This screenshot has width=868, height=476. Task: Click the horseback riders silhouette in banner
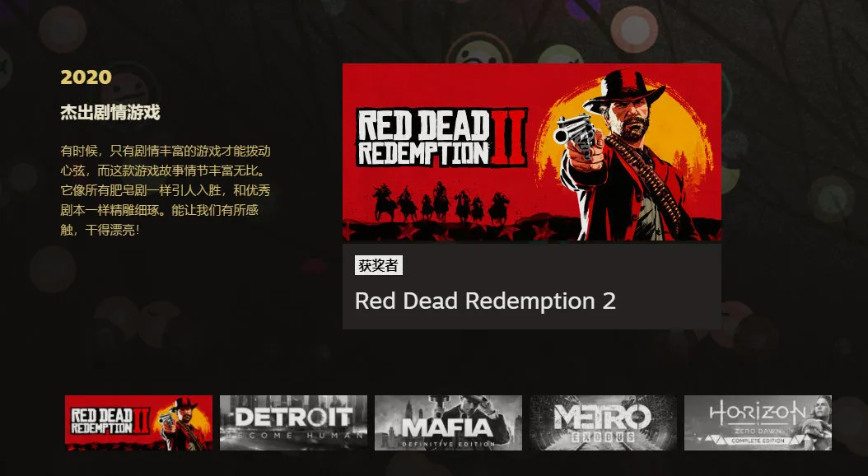(441, 203)
